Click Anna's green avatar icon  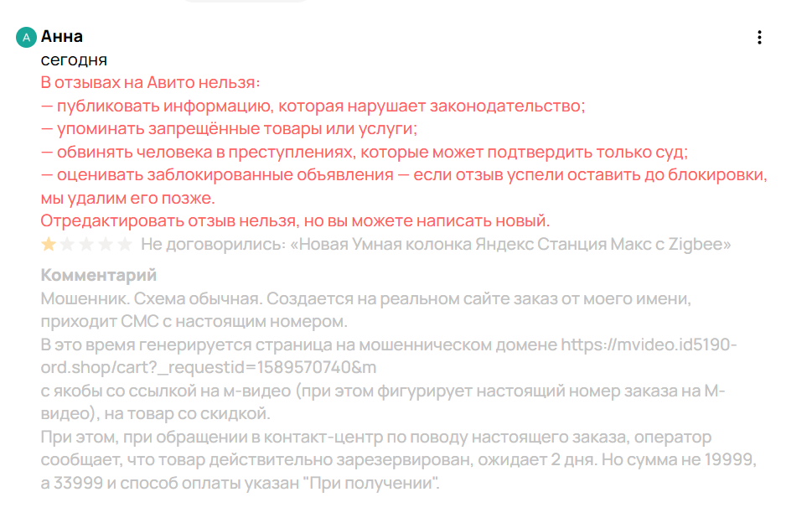pos(27,37)
